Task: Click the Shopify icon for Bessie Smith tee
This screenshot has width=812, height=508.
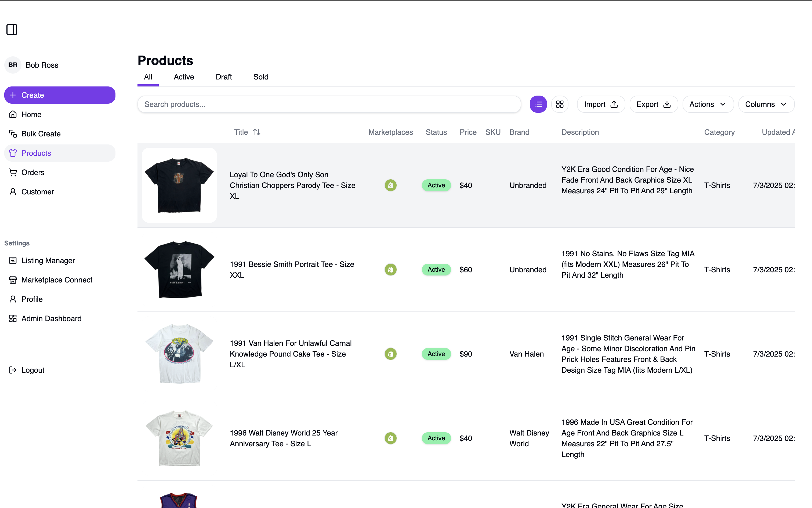Action: 390,270
